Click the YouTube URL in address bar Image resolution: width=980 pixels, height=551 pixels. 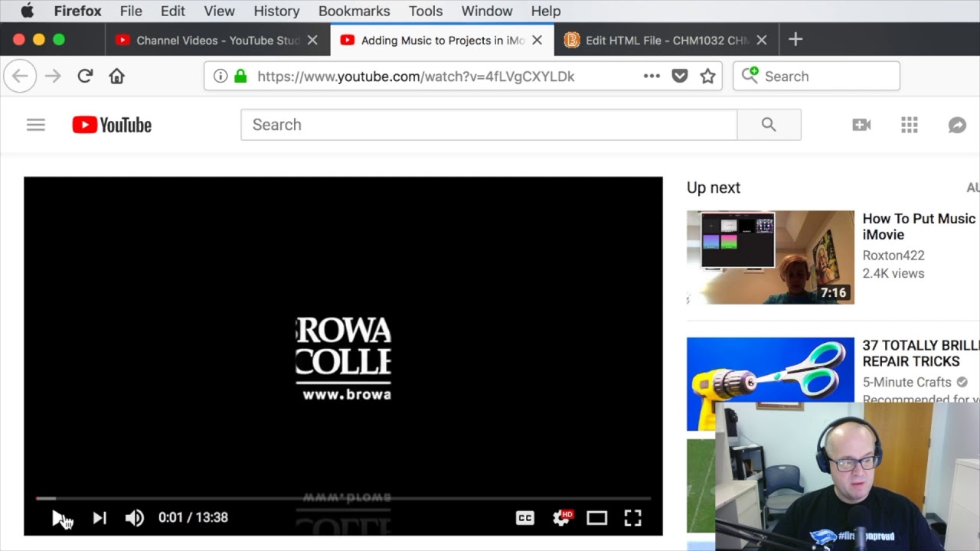tap(416, 76)
